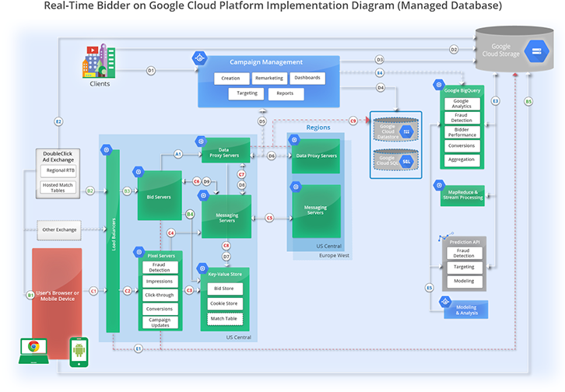Click the Campaign Management title
This screenshot has height=392, width=565.
pos(266,62)
